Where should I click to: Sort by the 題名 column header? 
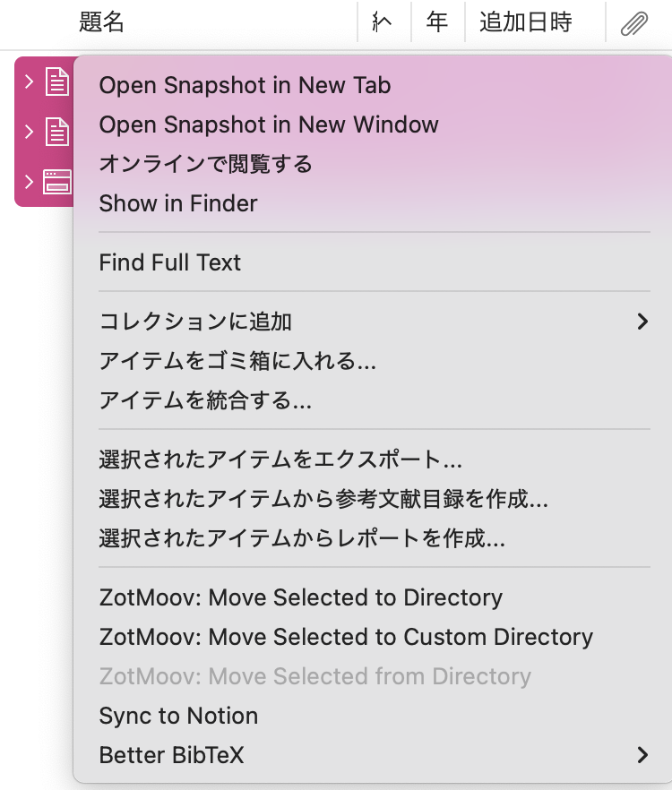coord(101,23)
